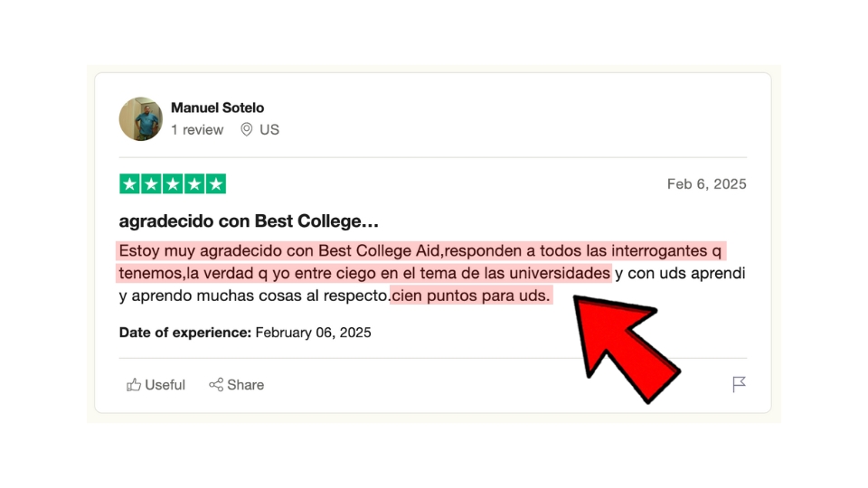
Task: Click the 'US' country label
Action: pos(269,129)
